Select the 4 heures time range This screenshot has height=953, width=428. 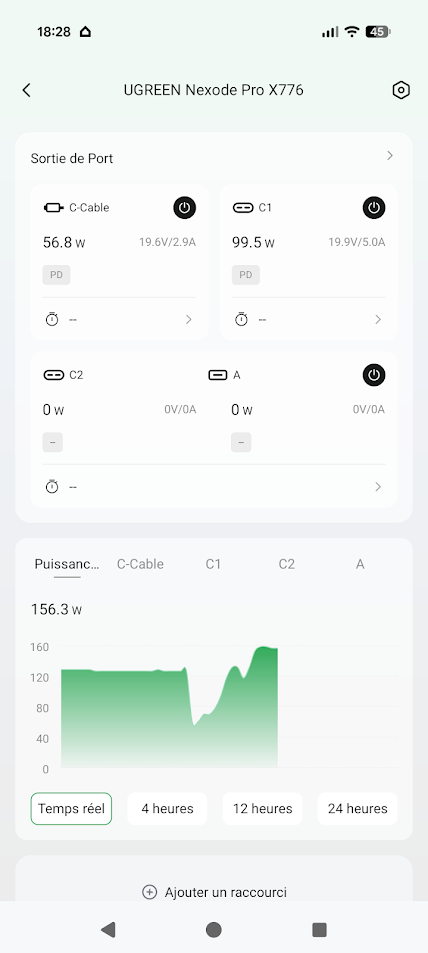(167, 808)
